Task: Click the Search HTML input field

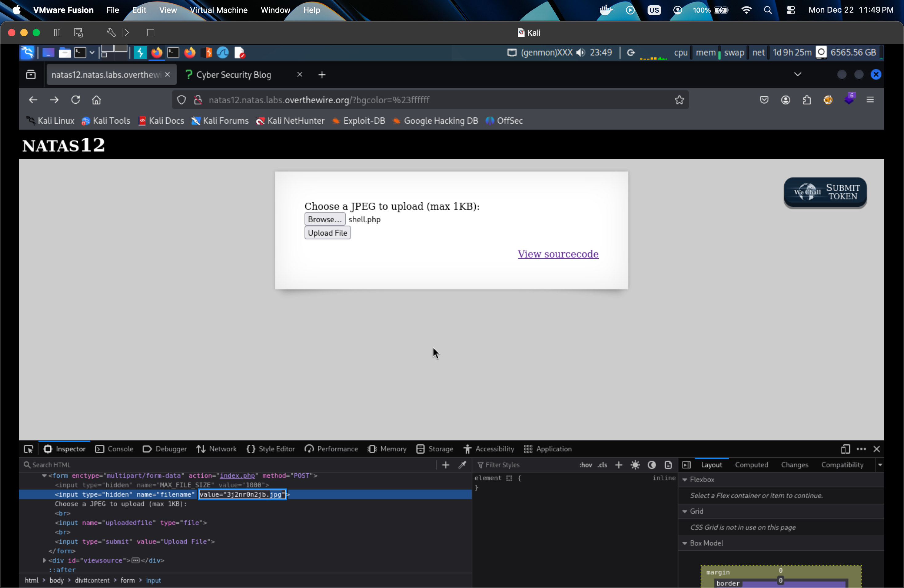Action: (x=228, y=465)
